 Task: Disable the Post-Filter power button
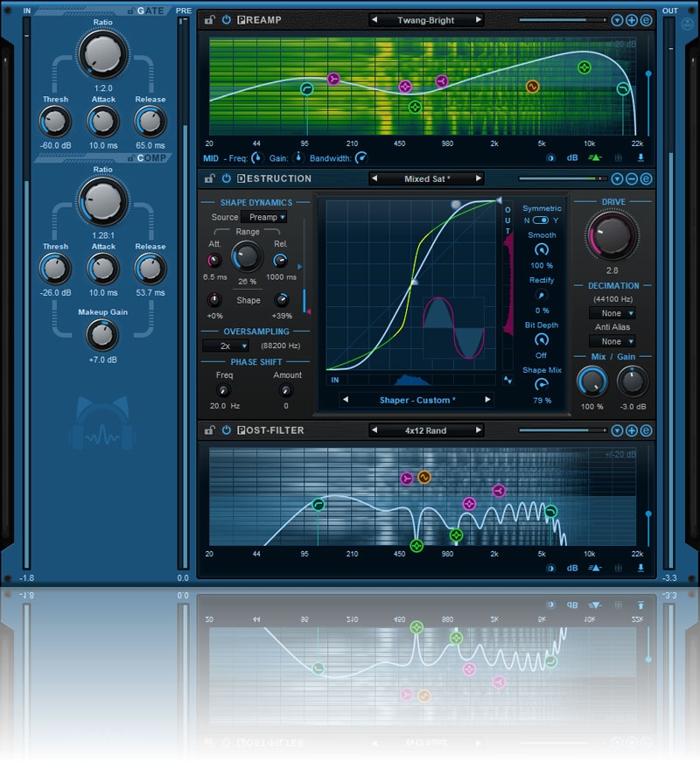pyautogui.click(x=226, y=430)
